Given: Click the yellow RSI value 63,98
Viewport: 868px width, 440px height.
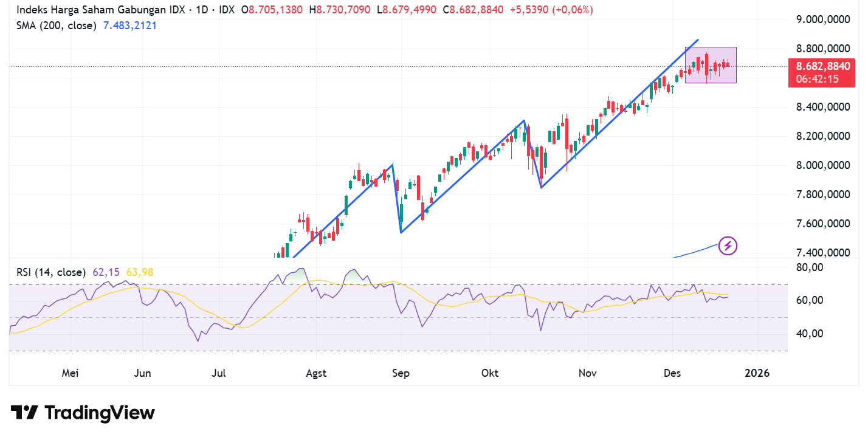Looking at the screenshot, I should coord(139,272).
